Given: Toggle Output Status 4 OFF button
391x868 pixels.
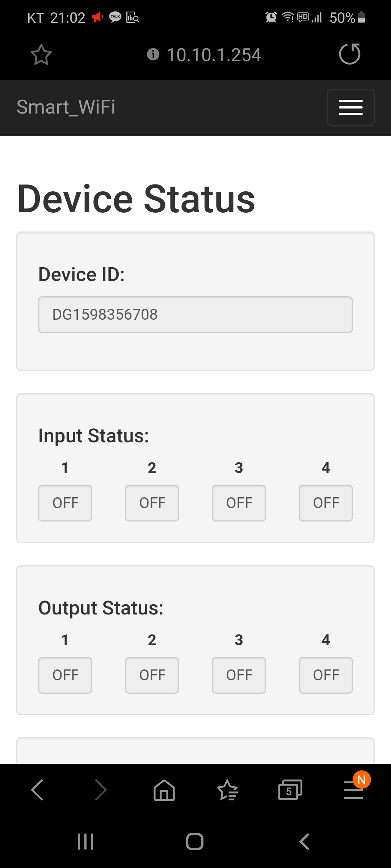Looking at the screenshot, I should [326, 675].
